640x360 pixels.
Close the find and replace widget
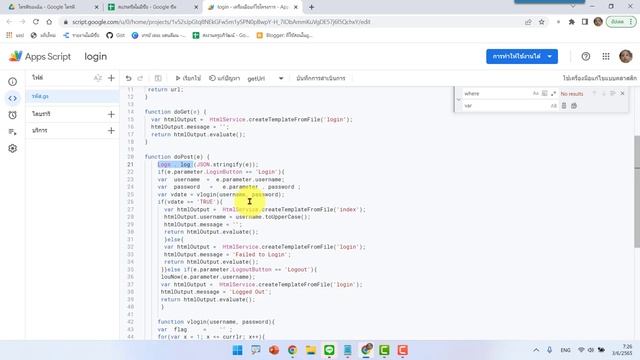622,93
